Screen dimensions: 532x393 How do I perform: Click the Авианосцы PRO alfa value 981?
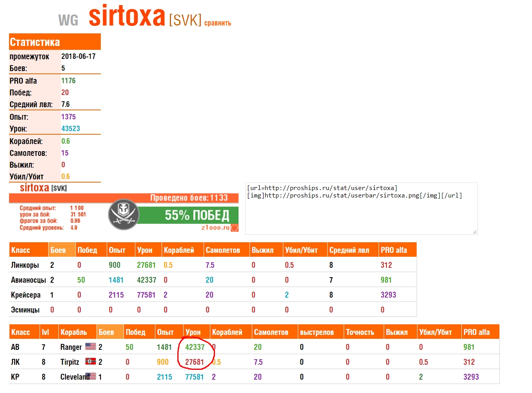tap(386, 280)
